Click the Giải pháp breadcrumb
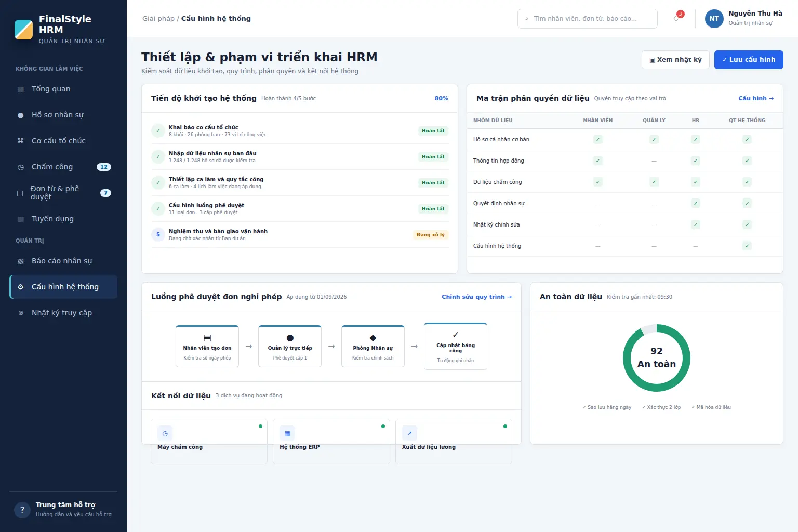 tap(158, 18)
